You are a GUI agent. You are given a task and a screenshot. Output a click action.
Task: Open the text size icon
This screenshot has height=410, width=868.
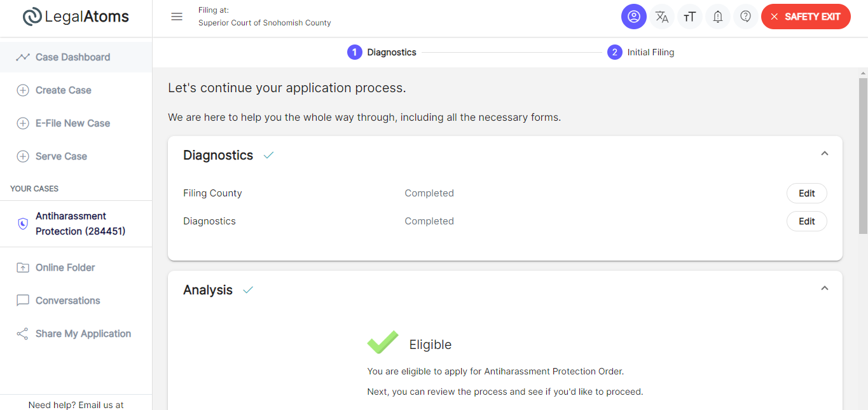pos(690,17)
